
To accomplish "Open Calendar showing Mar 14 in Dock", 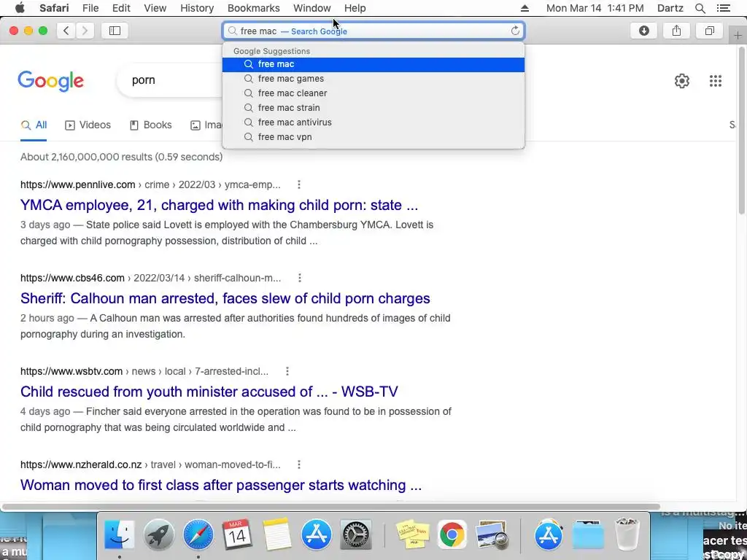I will 237,534.
